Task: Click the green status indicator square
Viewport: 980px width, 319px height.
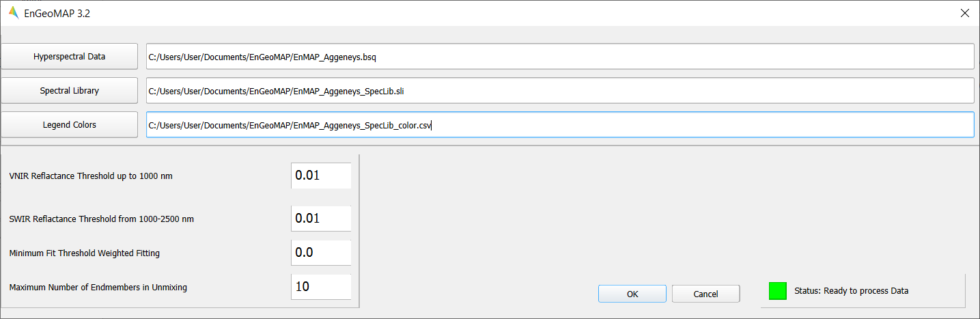Action: (778, 291)
